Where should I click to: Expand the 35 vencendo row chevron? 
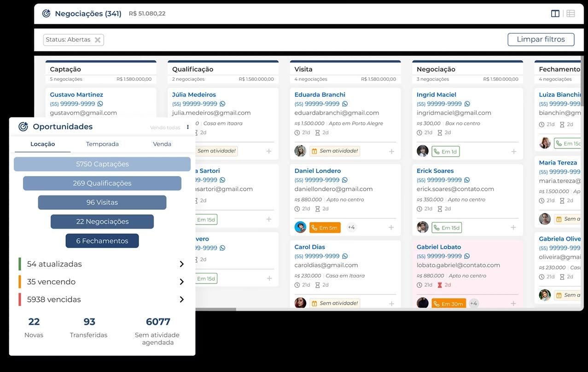[181, 282]
